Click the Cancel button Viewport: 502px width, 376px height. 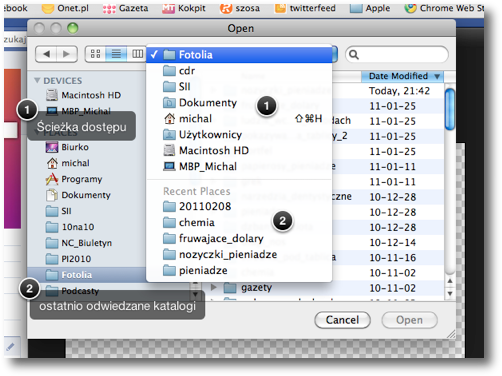click(342, 320)
